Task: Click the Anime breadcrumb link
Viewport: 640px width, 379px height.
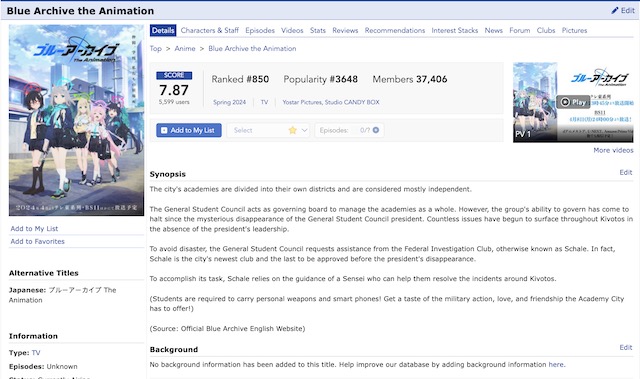Action: point(185,49)
